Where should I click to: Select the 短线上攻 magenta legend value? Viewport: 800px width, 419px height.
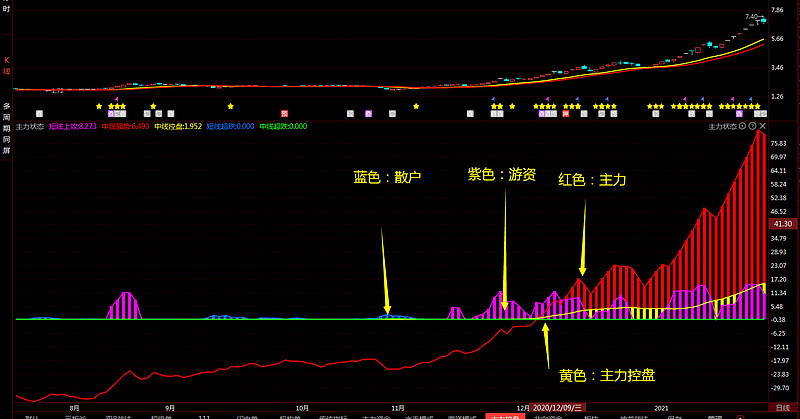coord(72,127)
